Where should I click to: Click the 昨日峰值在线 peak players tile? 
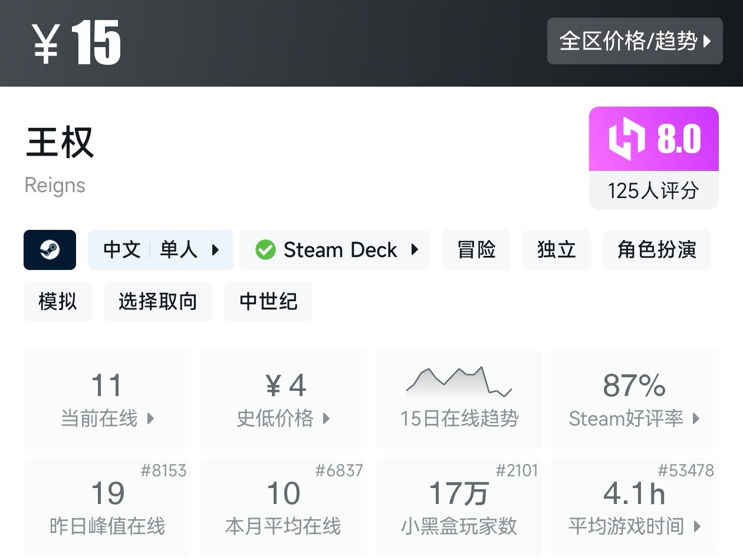coord(107,508)
